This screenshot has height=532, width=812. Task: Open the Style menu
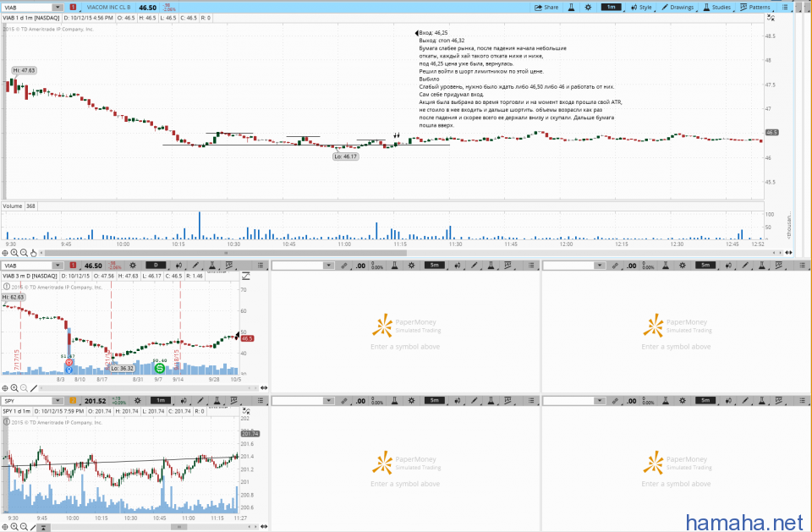(641, 8)
